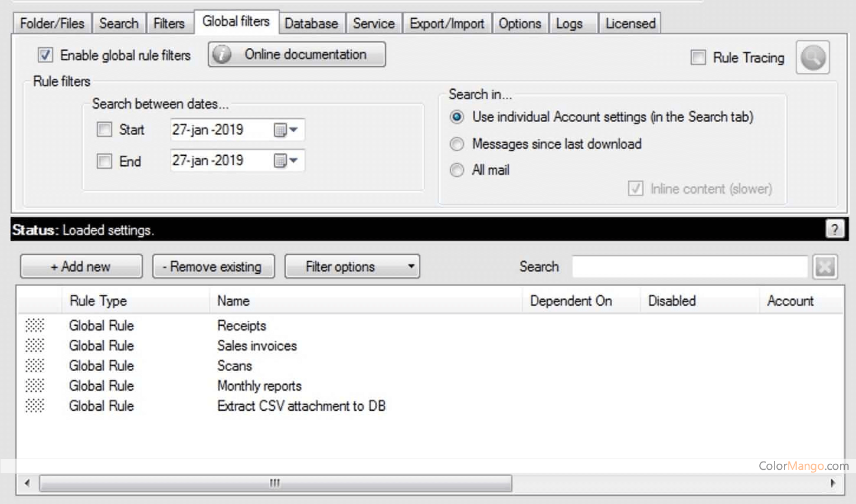
Task: Click the - Remove existing button
Action: pos(213,266)
